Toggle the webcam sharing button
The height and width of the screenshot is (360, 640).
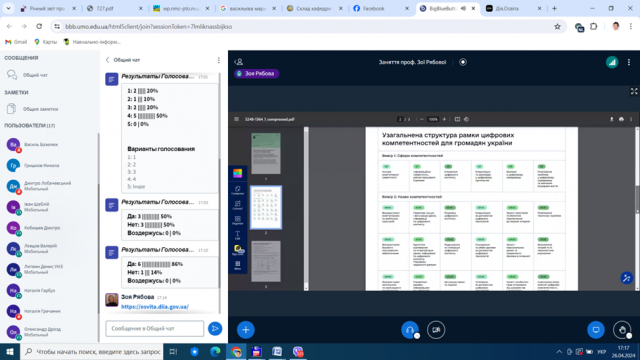click(436, 330)
